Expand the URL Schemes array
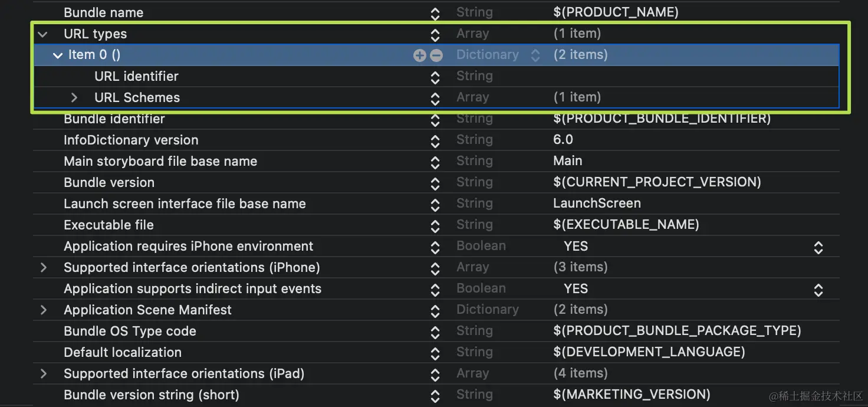This screenshot has height=407, width=868. tap(74, 97)
